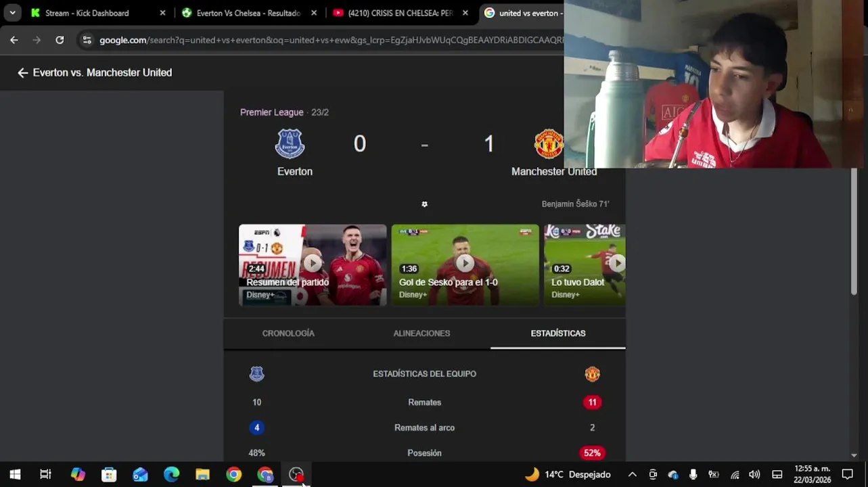Reload the page
The height and width of the screenshot is (487, 868).
(x=60, y=40)
